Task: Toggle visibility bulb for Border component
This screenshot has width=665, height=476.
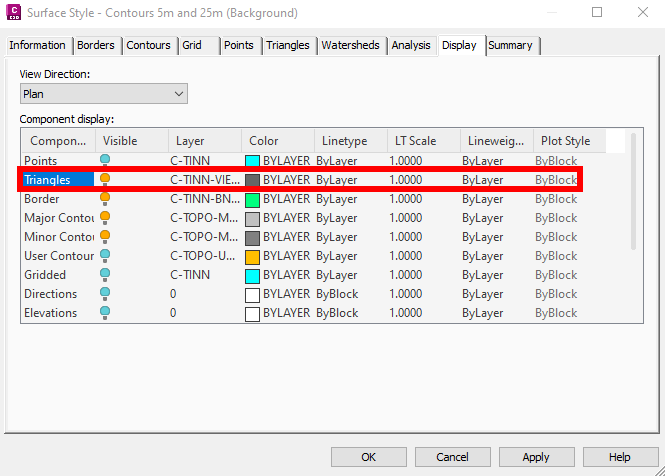Action: pyautogui.click(x=105, y=199)
